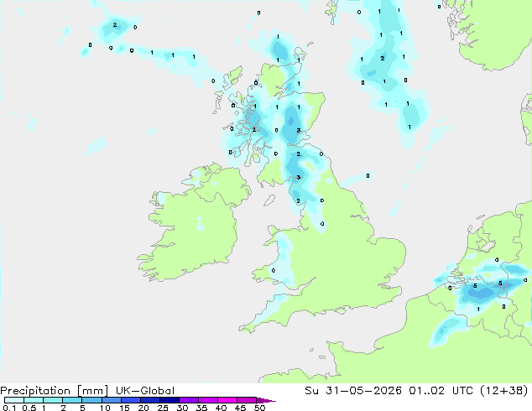This screenshot has height=411, width=532.
Task: Click the legend swatch between 0.1 and 0.5
Action: coord(14,400)
